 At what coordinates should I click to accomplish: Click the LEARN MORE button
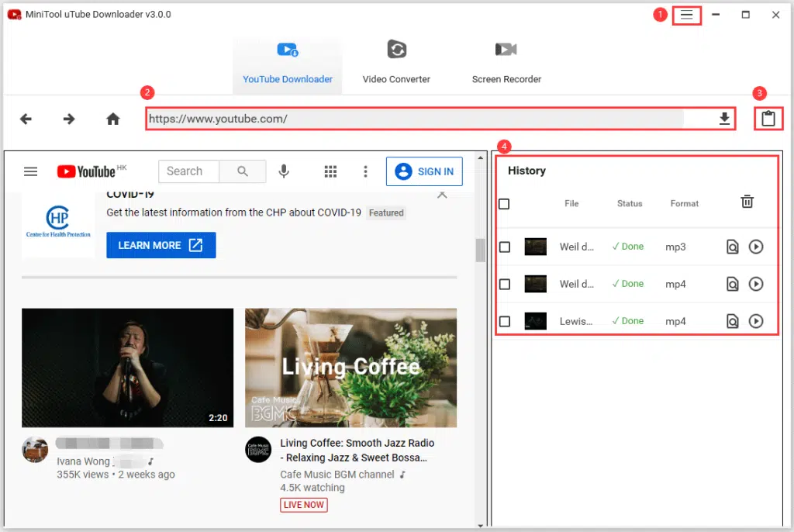(161, 245)
